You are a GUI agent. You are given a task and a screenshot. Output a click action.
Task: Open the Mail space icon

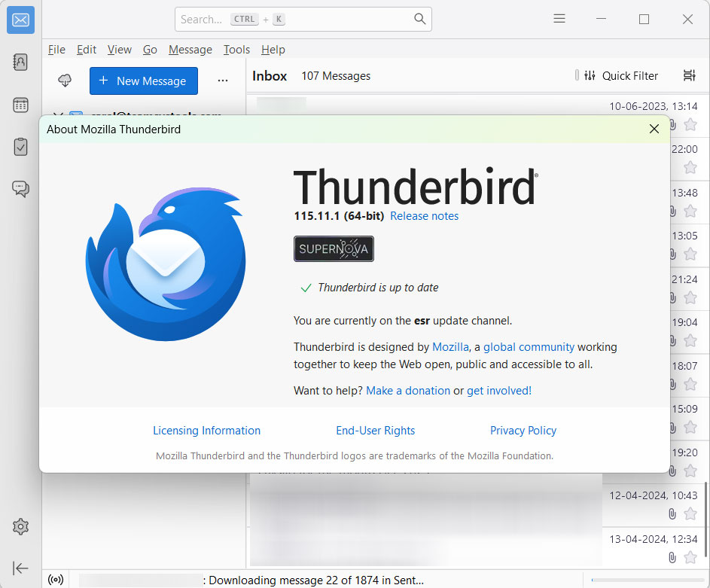tap(20, 20)
